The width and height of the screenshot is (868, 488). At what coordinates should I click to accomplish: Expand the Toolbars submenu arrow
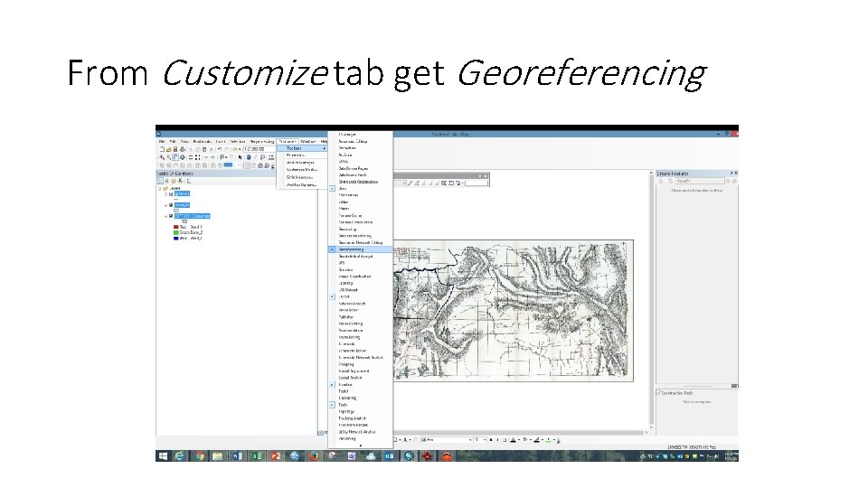[x=324, y=148]
